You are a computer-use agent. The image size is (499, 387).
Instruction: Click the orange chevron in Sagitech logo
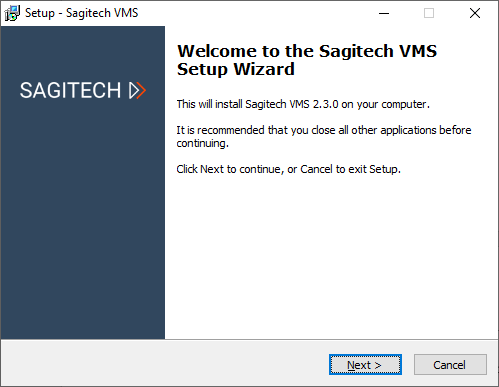pos(141,90)
